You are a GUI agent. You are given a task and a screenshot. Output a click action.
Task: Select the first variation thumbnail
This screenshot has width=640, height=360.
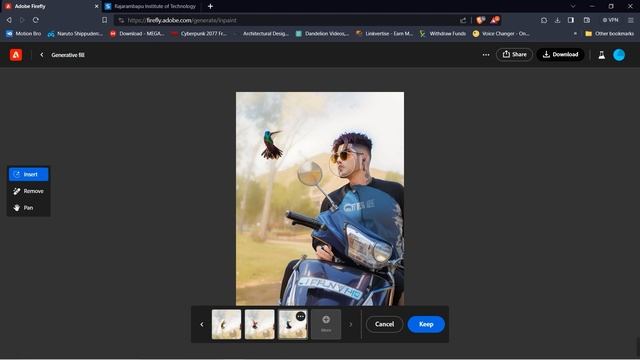[x=227, y=324]
